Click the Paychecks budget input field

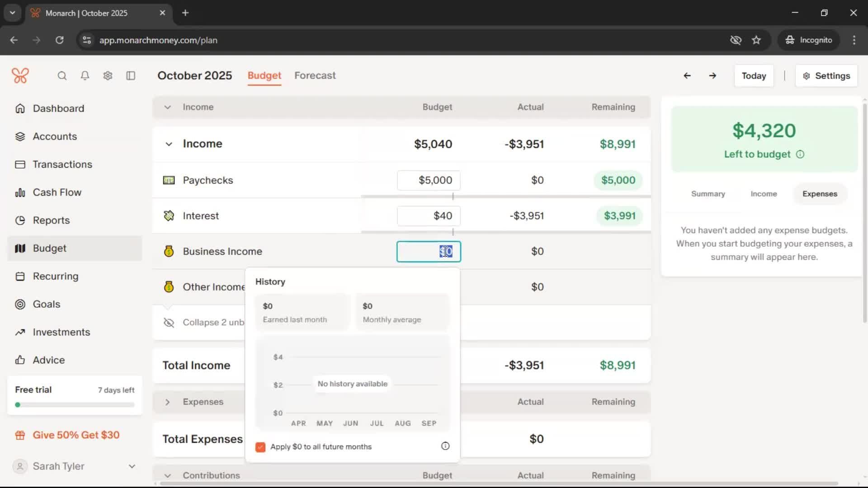(x=429, y=180)
